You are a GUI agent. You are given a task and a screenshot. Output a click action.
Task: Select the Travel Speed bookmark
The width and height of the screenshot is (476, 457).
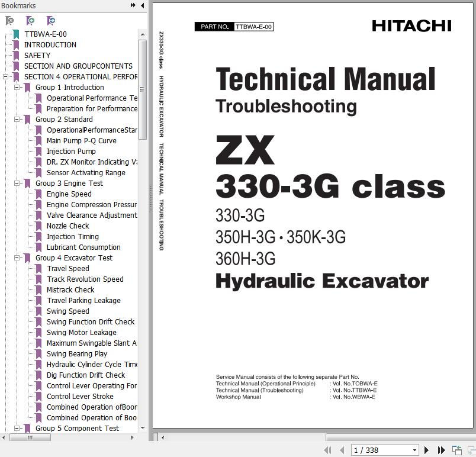(68, 269)
